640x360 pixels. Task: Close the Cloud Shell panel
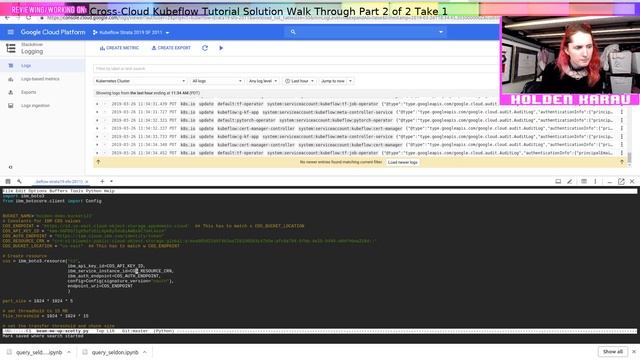tap(632, 181)
